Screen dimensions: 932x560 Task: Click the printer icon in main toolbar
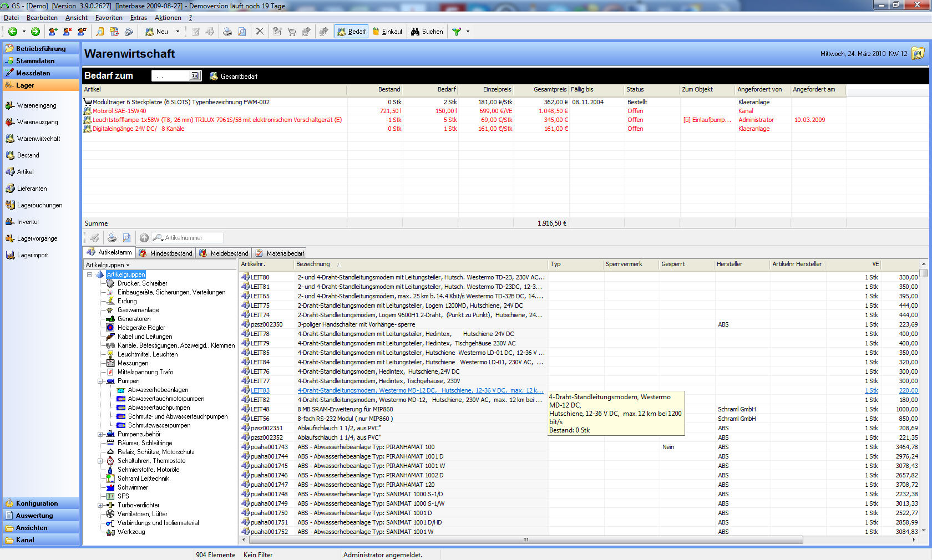tap(227, 32)
